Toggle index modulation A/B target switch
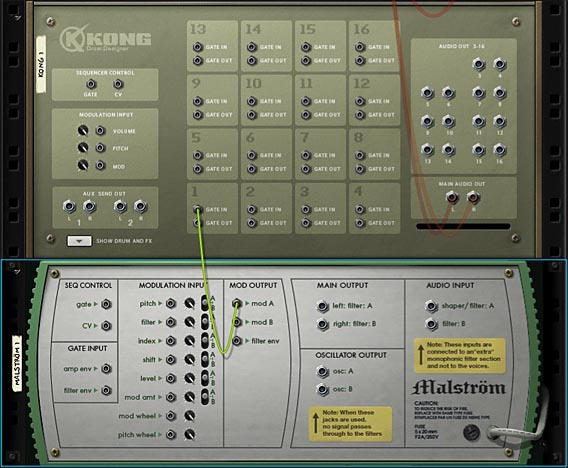The image size is (568, 468). coord(205,340)
